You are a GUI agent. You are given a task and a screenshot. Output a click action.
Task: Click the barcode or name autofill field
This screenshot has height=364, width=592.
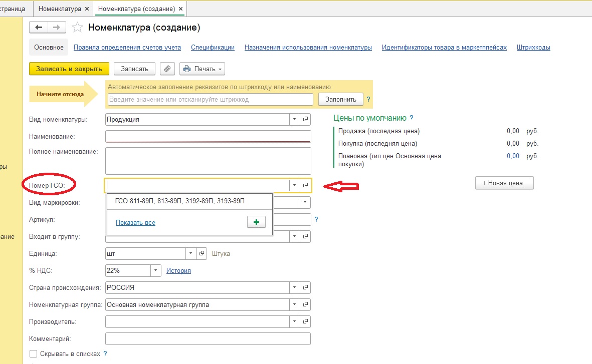211,100
